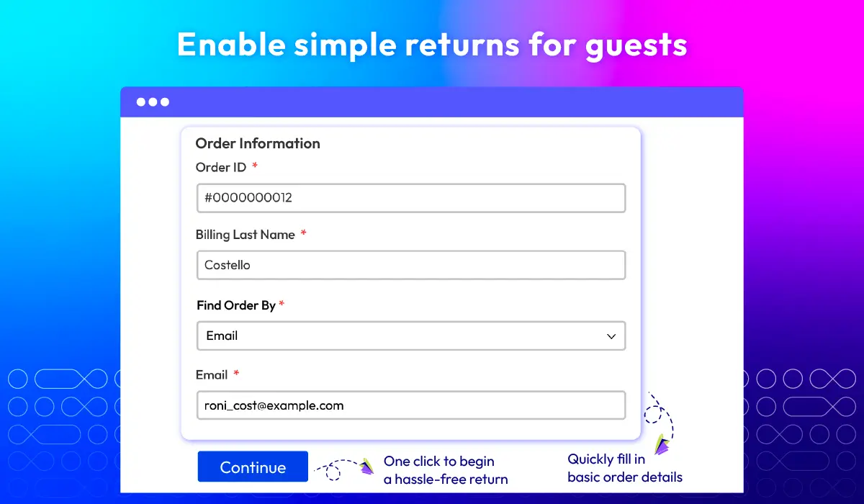Screen dimensions: 864x504
Task: Click the Billing Last Name label
Action: click(x=246, y=235)
